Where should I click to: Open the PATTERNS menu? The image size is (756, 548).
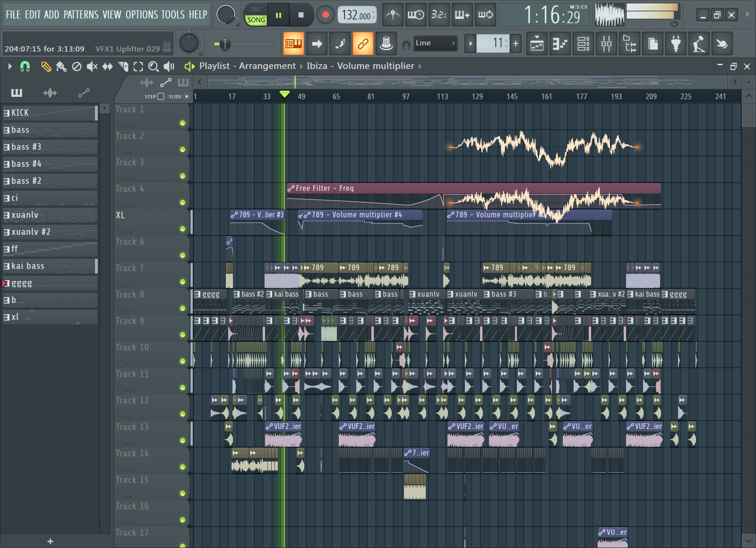pyautogui.click(x=81, y=15)
